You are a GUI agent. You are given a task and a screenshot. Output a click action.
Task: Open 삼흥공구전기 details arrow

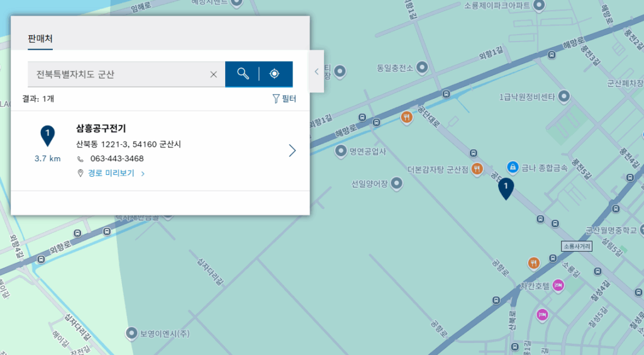point(292,151)
